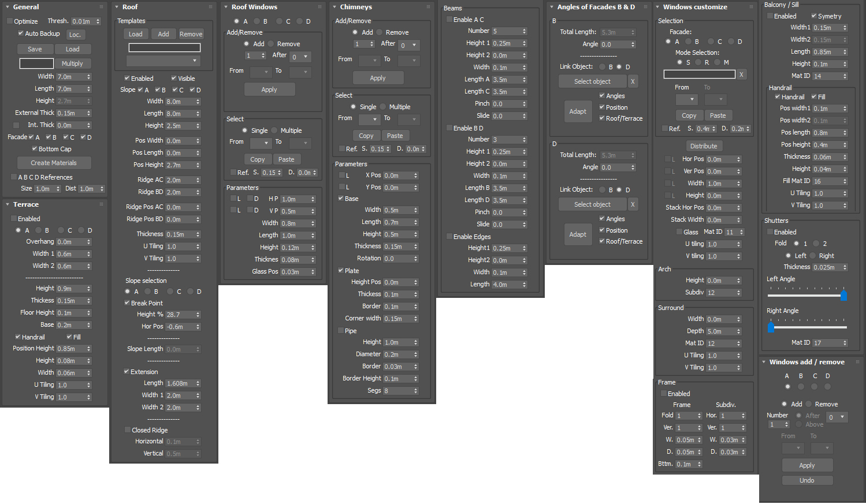Click Remove in Roof Templates

pos(191,34)
